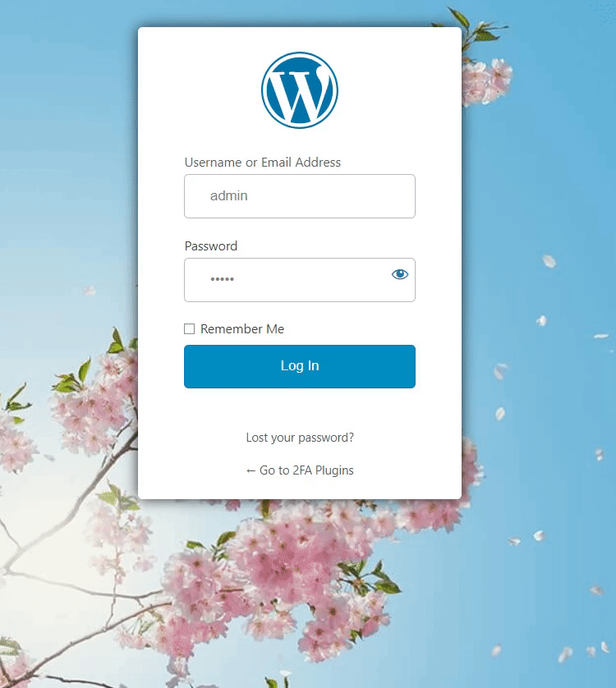
Task: Click the white W letter in the logo
Action: tap(300, 94)
